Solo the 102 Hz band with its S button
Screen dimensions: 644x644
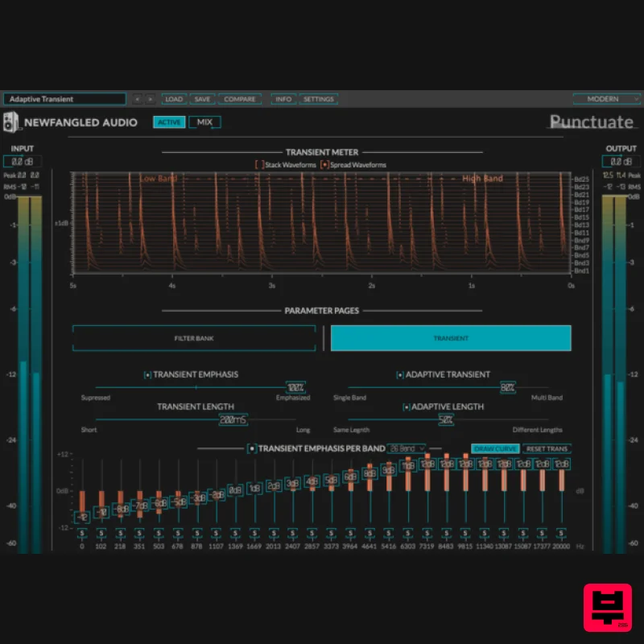[100, 533]
